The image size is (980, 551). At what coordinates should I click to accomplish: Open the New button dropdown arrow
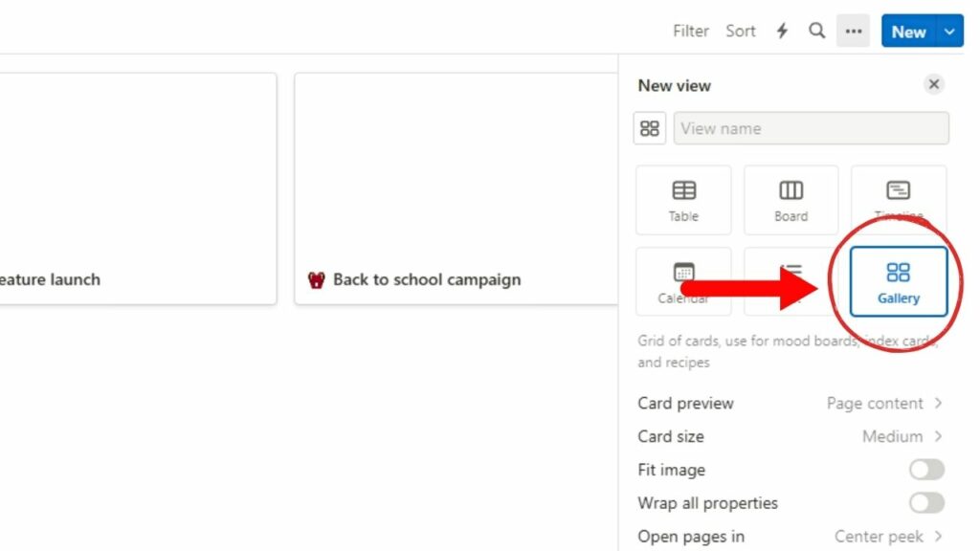click(949, 31)
